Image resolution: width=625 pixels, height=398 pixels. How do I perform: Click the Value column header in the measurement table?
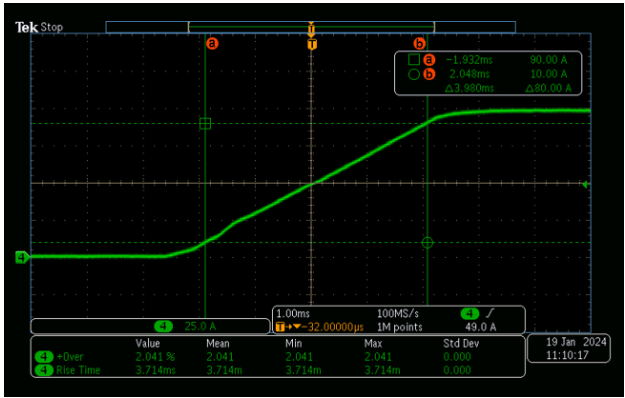(148, 343)
